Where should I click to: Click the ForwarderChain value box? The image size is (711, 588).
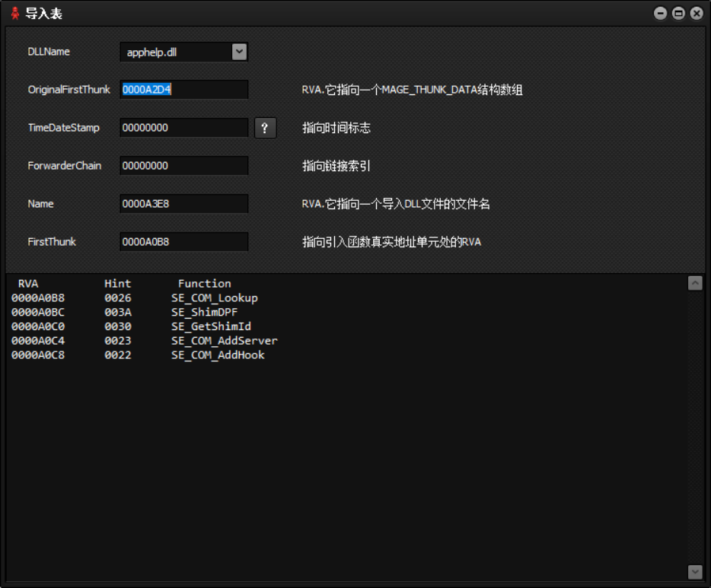coord(183,165)
